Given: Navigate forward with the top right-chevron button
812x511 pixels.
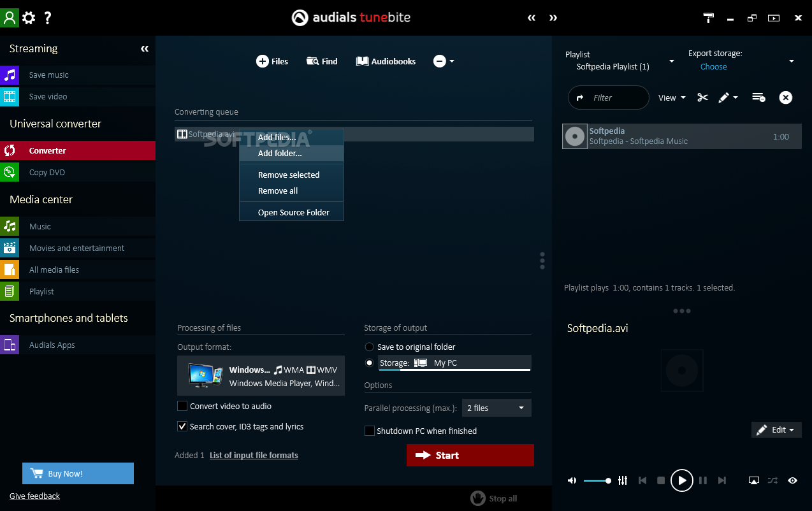Looking at the screenshot, I should point(553,18).
